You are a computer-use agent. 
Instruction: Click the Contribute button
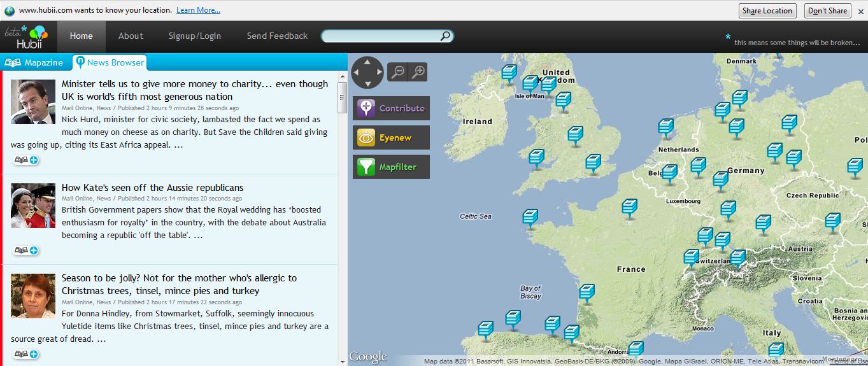coord(392,108)
